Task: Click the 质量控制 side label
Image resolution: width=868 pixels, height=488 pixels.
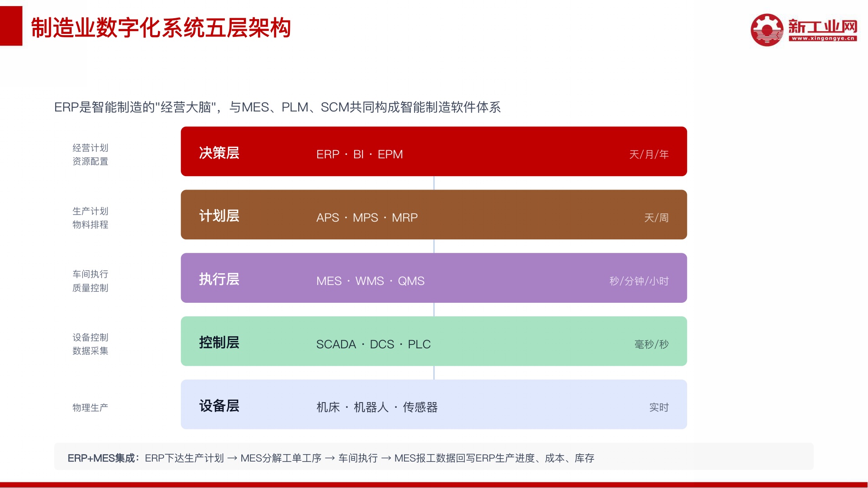Action: [90, 288]
